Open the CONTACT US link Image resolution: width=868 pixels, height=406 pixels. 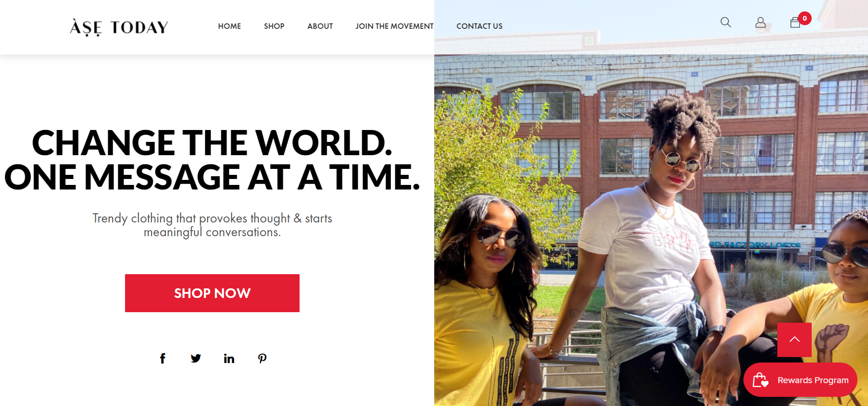point(480,26)
